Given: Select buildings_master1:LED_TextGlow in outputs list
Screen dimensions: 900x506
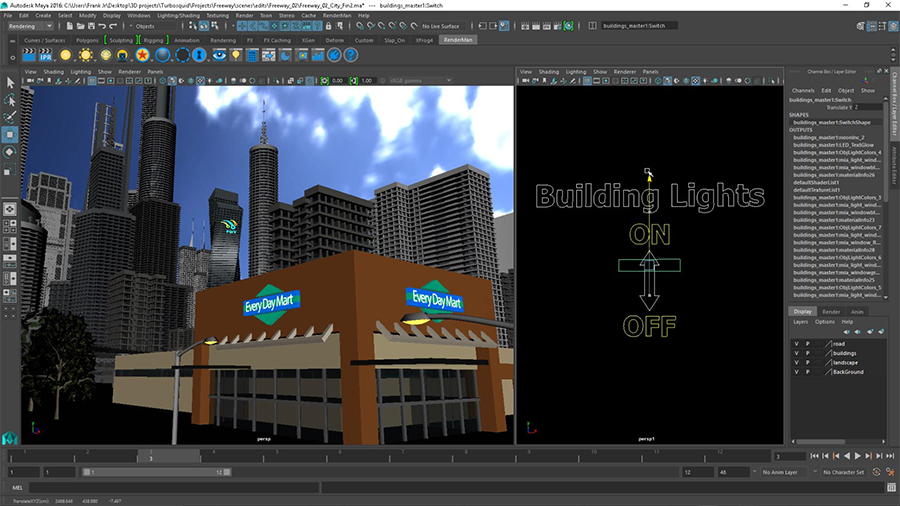Looking at the screenshot, I should click(833, 144).
